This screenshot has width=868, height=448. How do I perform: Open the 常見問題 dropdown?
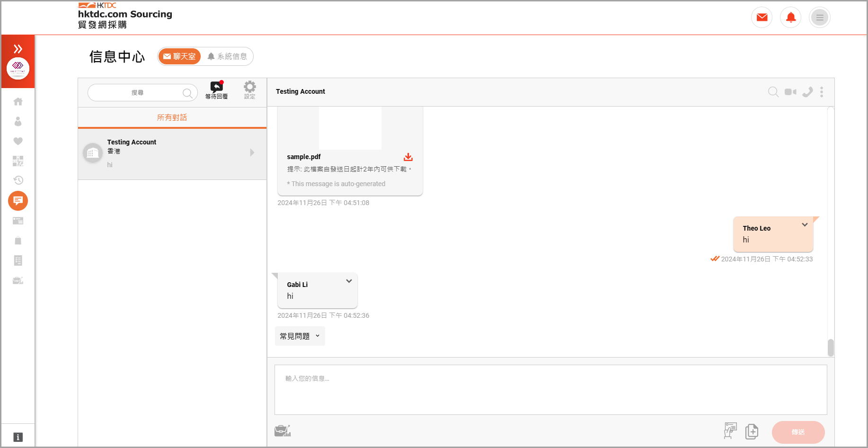point(300,336)
